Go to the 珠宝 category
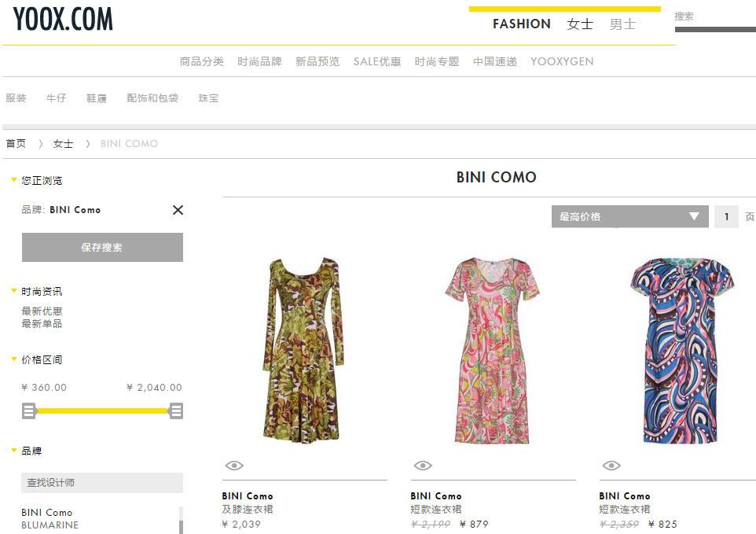756x534 pixels. click(x=208, y=98)
